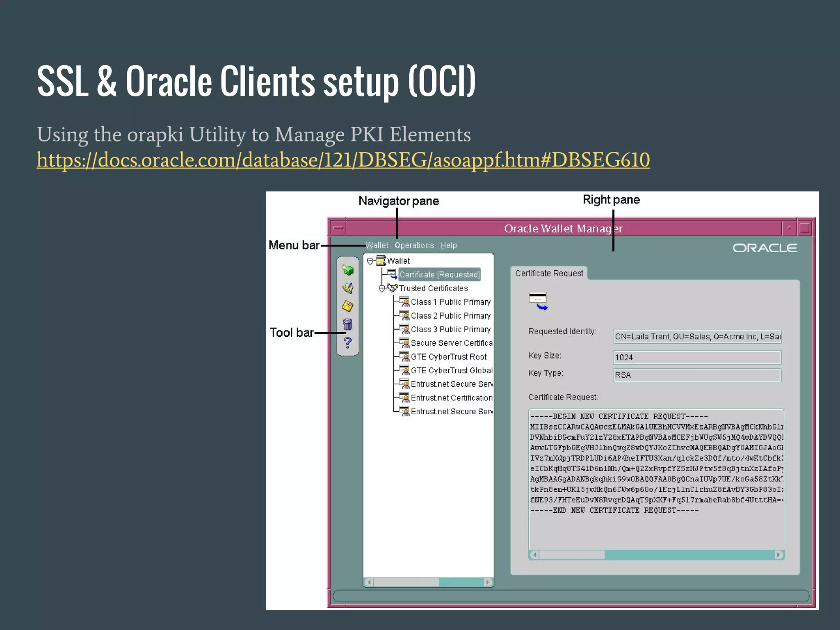Collapse the Trusted Certificates tree node

click(x=382, y=288)
